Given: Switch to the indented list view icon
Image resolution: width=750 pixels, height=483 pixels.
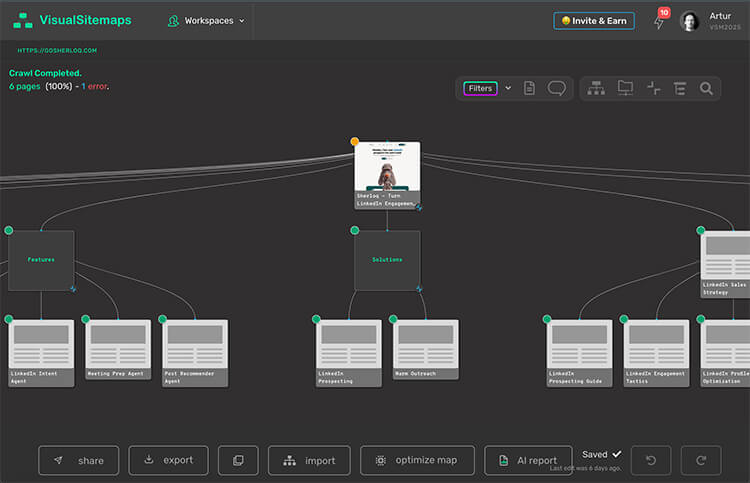Looking at the screenshot, I should (x=680, y=88).
